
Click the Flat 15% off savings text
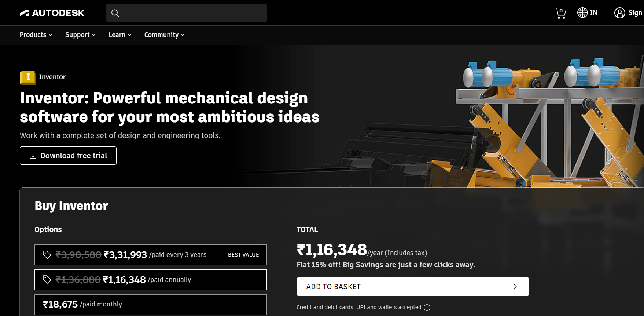386,265
